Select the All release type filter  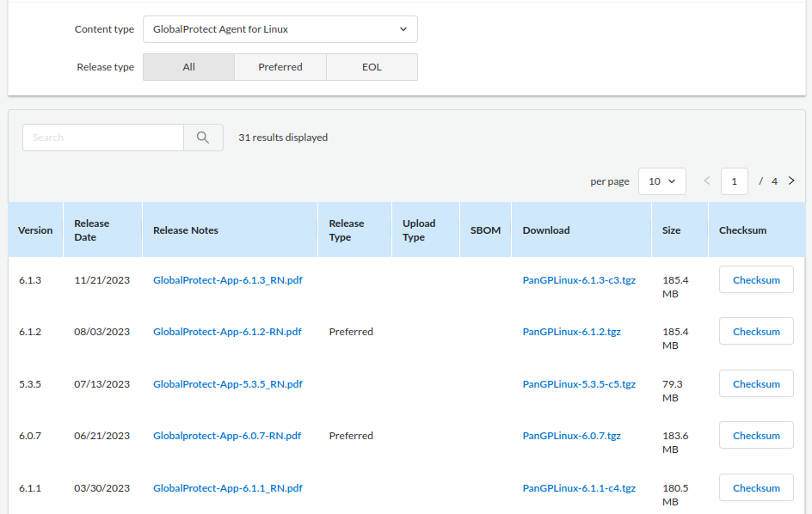[x=188, y=67]
